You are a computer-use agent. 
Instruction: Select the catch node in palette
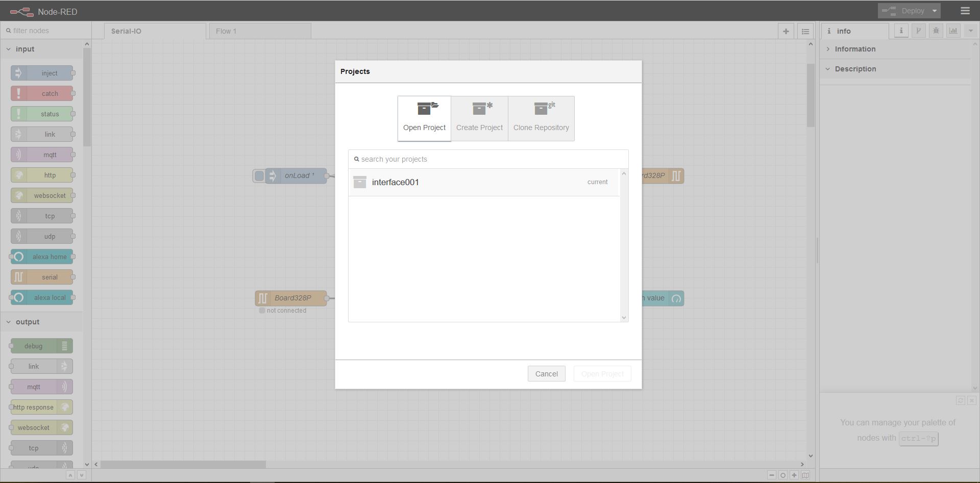coord(42,93)
